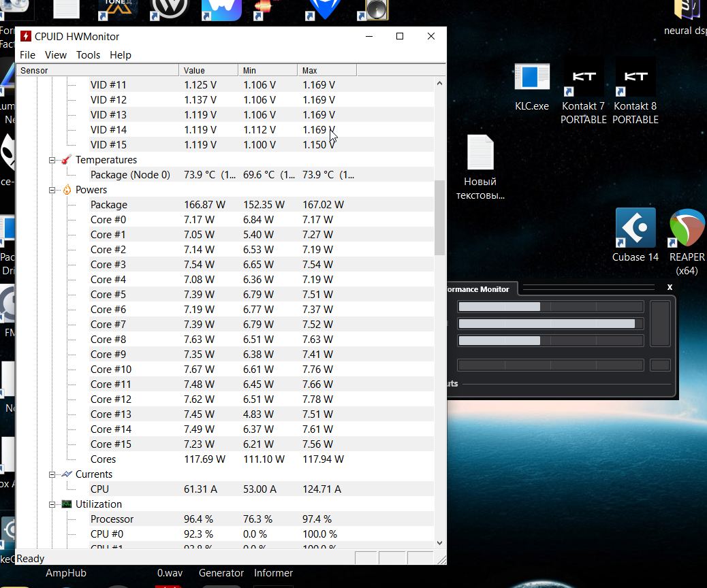Click the Generator desktop label
The width and height of the screenshot is (707, 588).
click(221, 572)
